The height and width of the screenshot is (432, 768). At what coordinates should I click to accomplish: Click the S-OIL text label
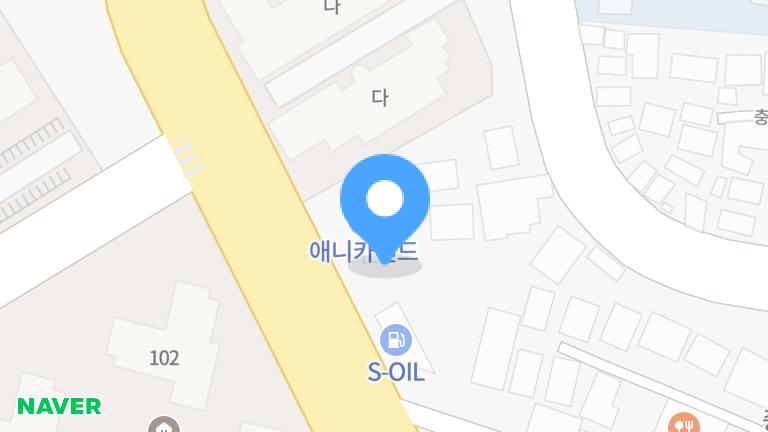(396, 373)
